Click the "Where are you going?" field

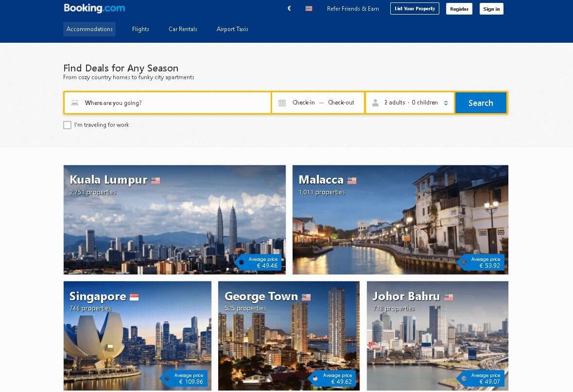(x=168, y=103)
